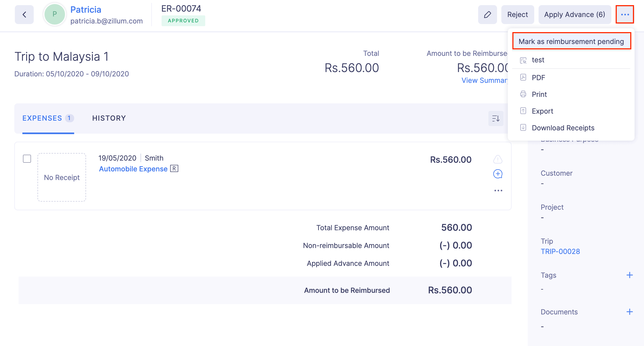
Task: Add a tag with plus icon
Action: coord(629,275)
